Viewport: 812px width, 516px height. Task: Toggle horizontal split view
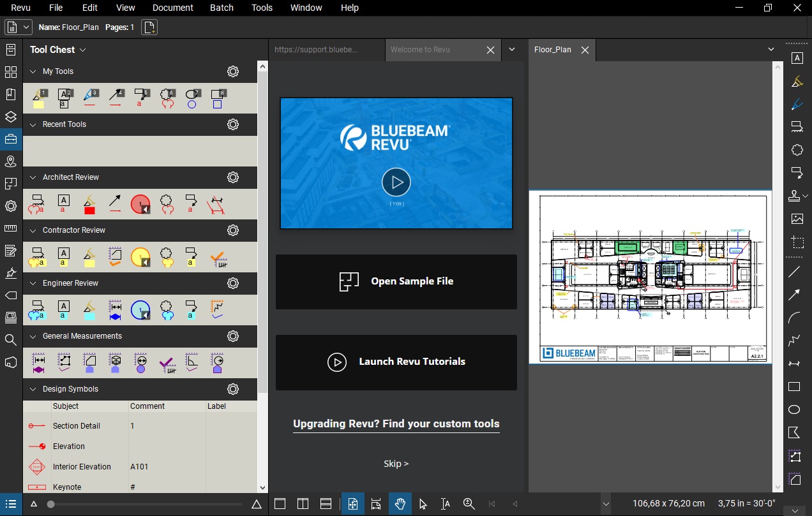(326, 503)
